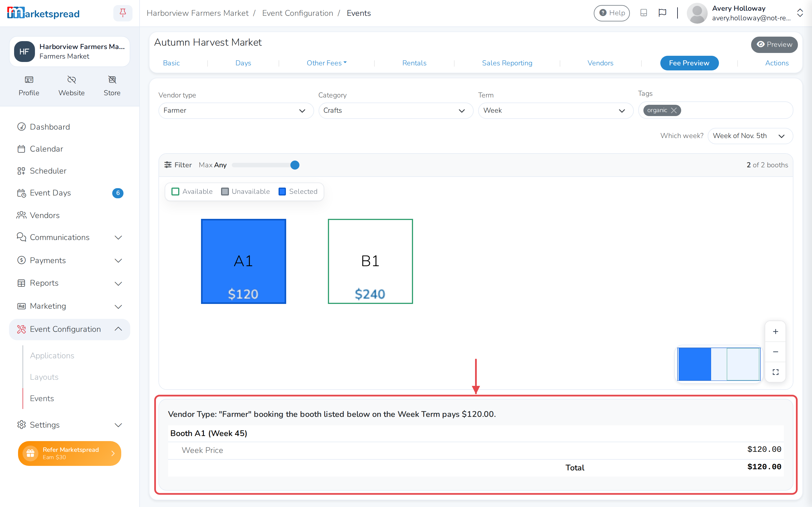This screenshot has height=507, width=812.
Task: Remove the organic tag
Action: coord(674,110)
